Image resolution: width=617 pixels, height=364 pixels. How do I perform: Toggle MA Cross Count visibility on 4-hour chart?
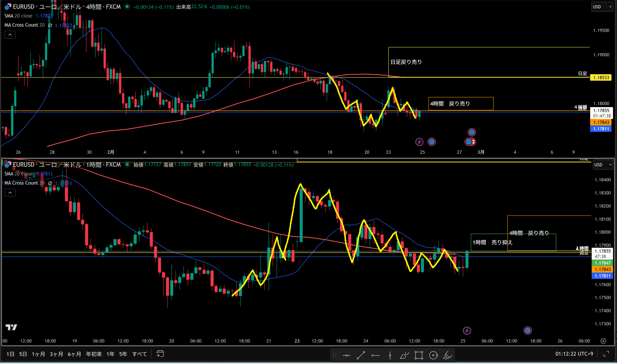[x=50, y=25]
